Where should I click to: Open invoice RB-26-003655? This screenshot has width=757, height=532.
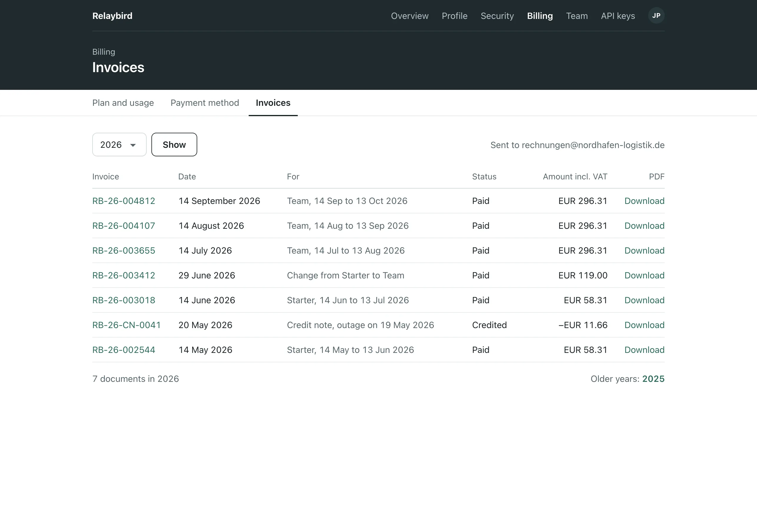pos(124,251)
